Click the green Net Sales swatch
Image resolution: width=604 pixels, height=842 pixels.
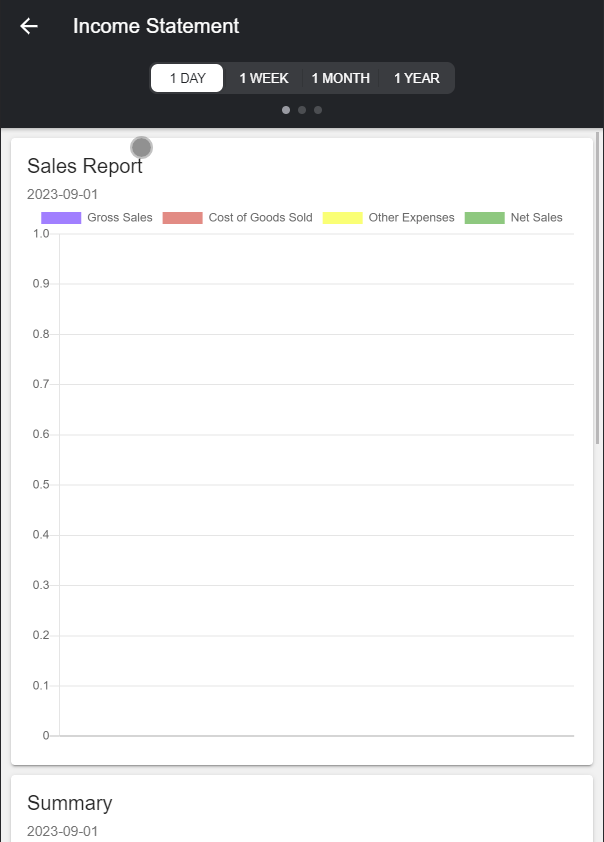(x=484, y=218)
